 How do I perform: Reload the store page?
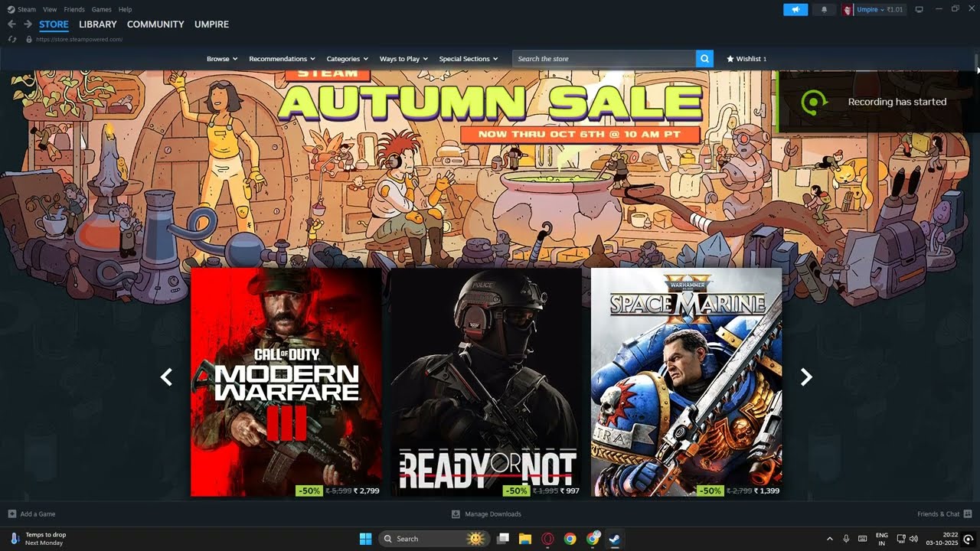[x=11, y=39]
